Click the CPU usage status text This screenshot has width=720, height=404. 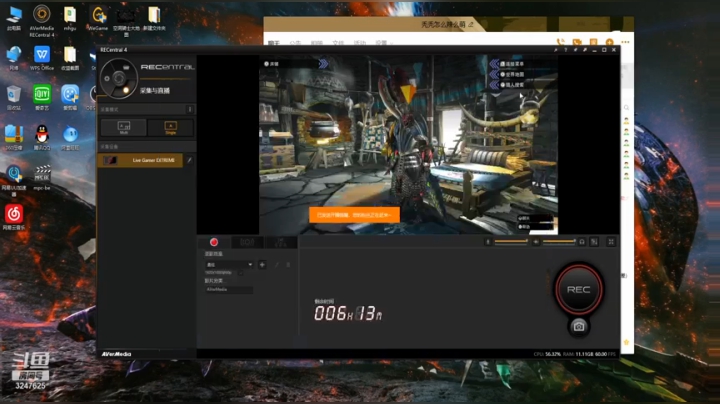547,354
